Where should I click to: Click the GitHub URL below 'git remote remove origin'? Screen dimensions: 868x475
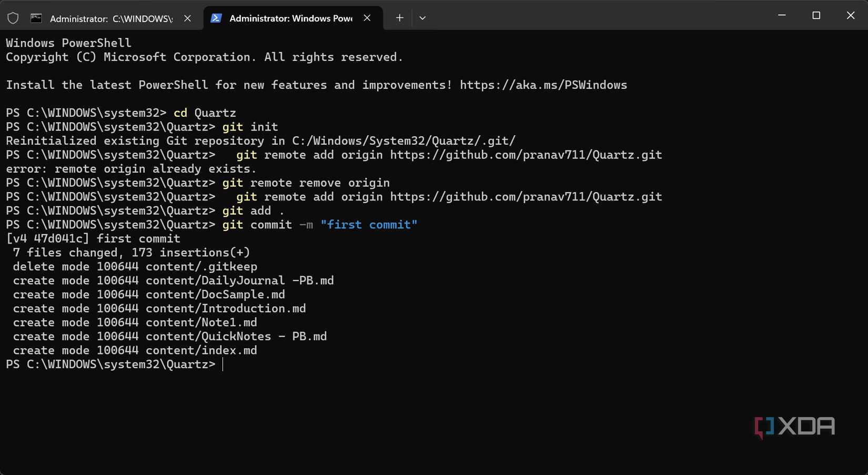(x=526, y=197)
